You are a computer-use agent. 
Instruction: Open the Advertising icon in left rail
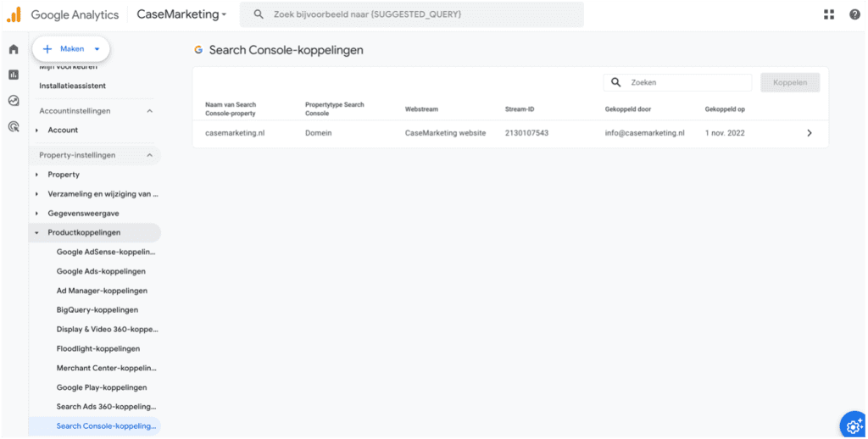click(x=14, y=127)
